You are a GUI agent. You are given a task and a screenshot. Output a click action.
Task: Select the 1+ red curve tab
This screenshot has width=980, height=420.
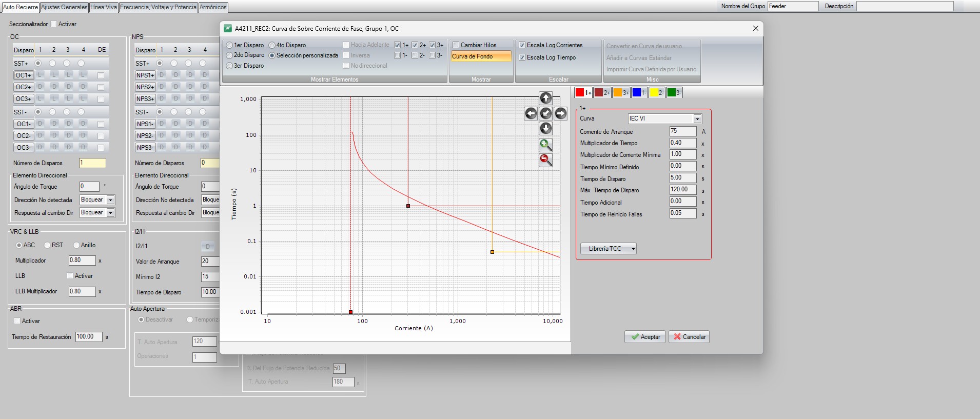point(583,92)
